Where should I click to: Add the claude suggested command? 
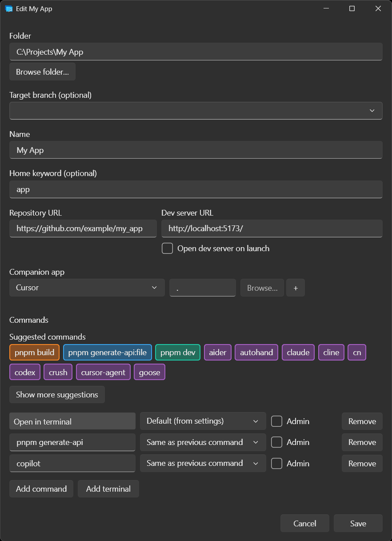coord(298,353)
